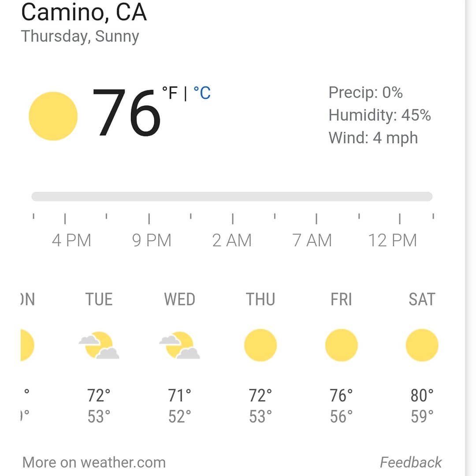Image resolution: width=476 pixels, height=476 pixels.
Task: Tap the partially visible Monday sun icon
Action: [27, 345]
